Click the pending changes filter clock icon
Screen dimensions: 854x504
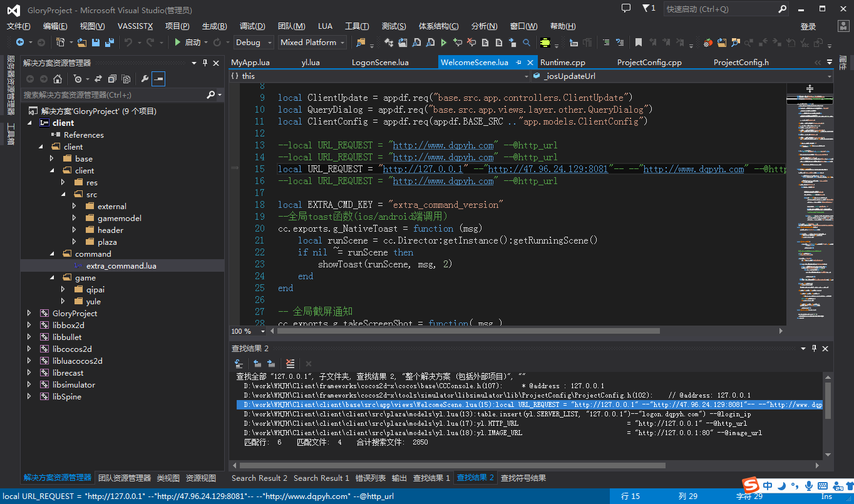78,79
